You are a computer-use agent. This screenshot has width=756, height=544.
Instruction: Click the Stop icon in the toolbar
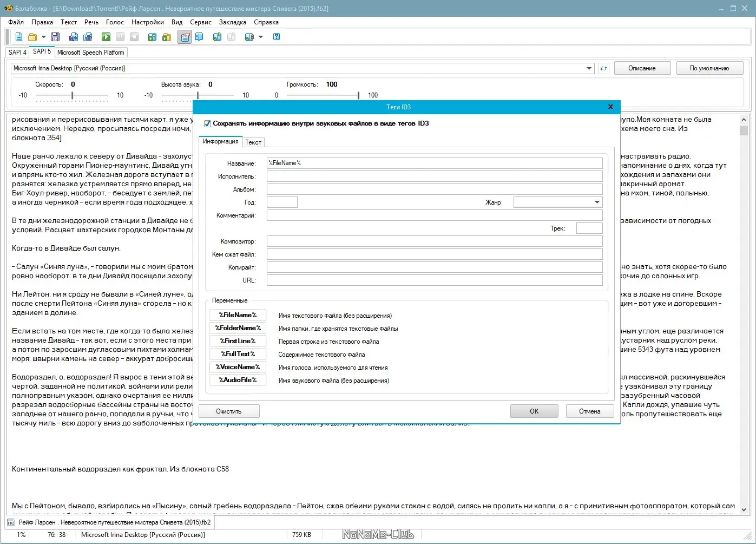(134, 37)
